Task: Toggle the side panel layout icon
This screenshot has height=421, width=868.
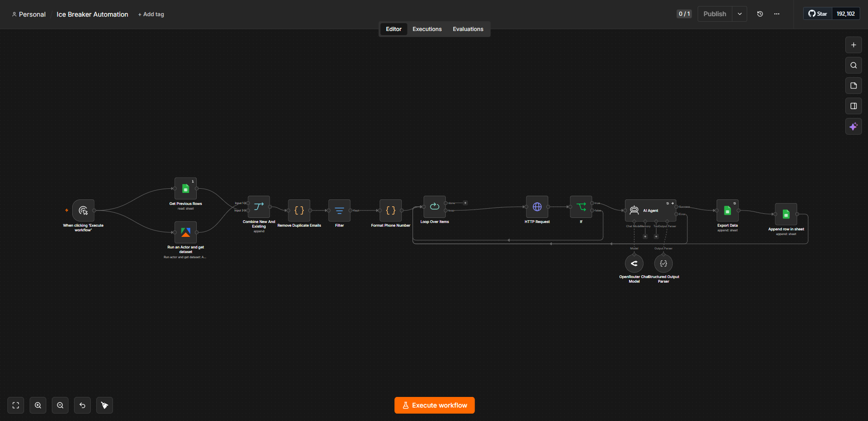Action: click(x=854, y=106)
